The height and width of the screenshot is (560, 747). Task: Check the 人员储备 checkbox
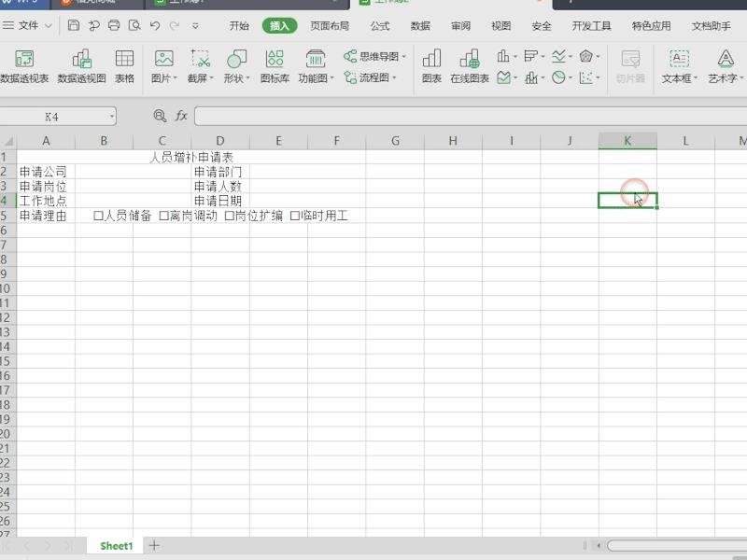99,216
